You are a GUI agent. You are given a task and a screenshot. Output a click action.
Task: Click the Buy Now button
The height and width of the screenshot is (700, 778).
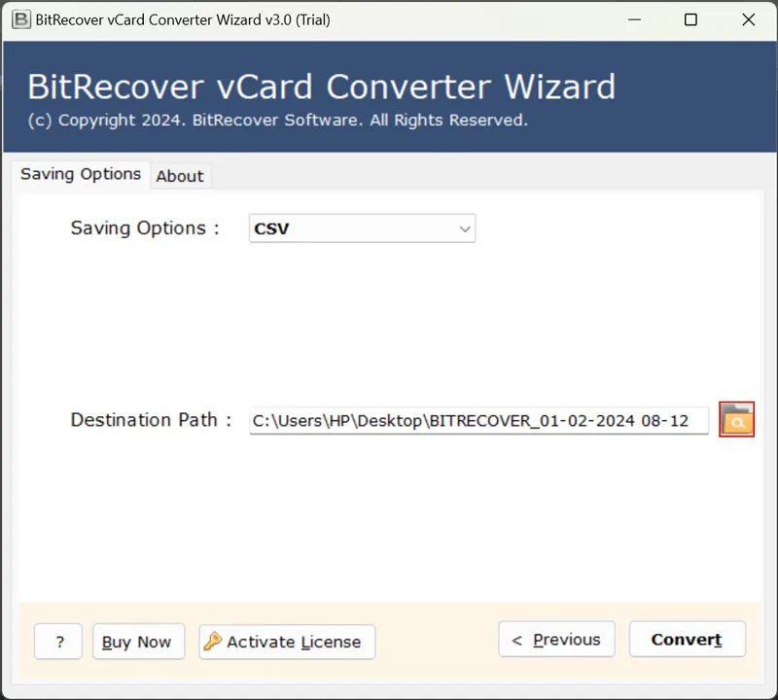pos(138,642)
